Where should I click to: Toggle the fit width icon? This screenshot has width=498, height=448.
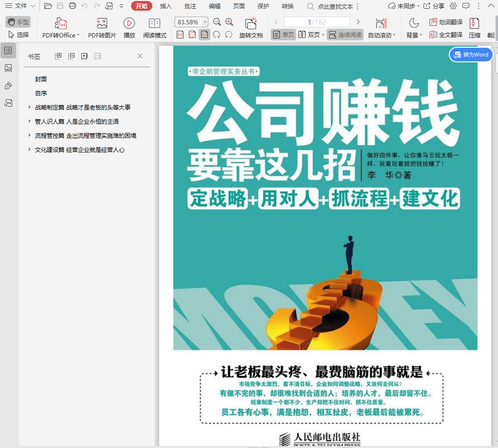(x=204, y=35)
